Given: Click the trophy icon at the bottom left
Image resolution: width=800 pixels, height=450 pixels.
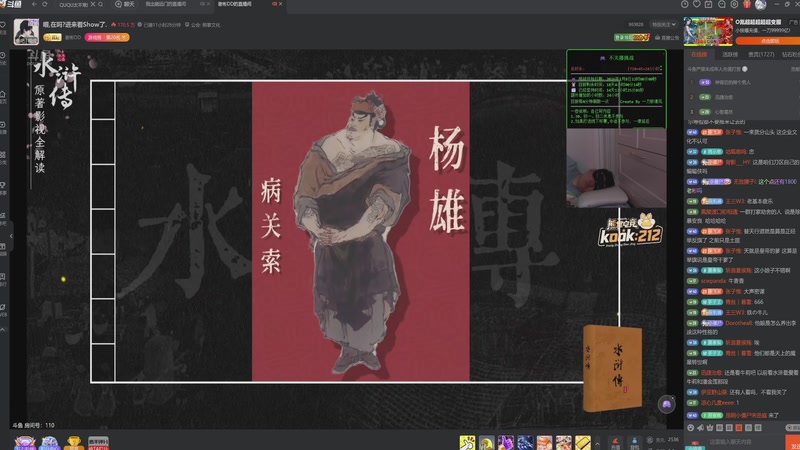Looking at the screenshot, I should (x=73, y=443).
